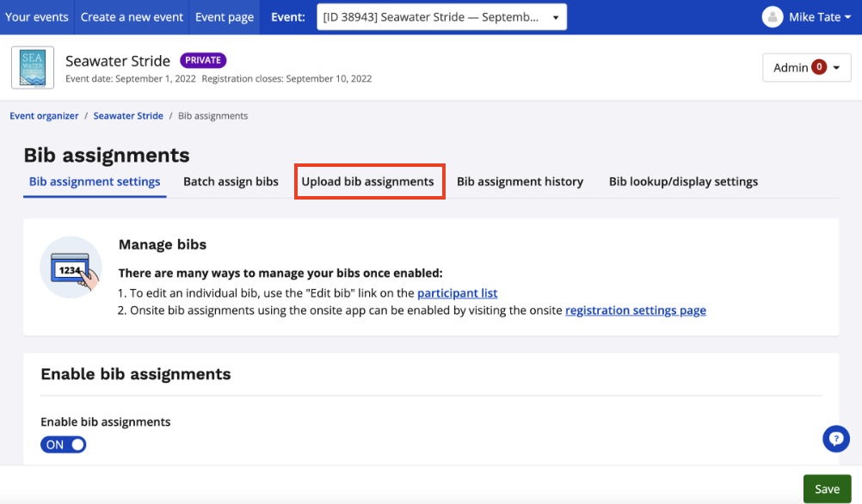Click the green Save button
The height and width of the screenshot is (504, 862).
(827, 489)
